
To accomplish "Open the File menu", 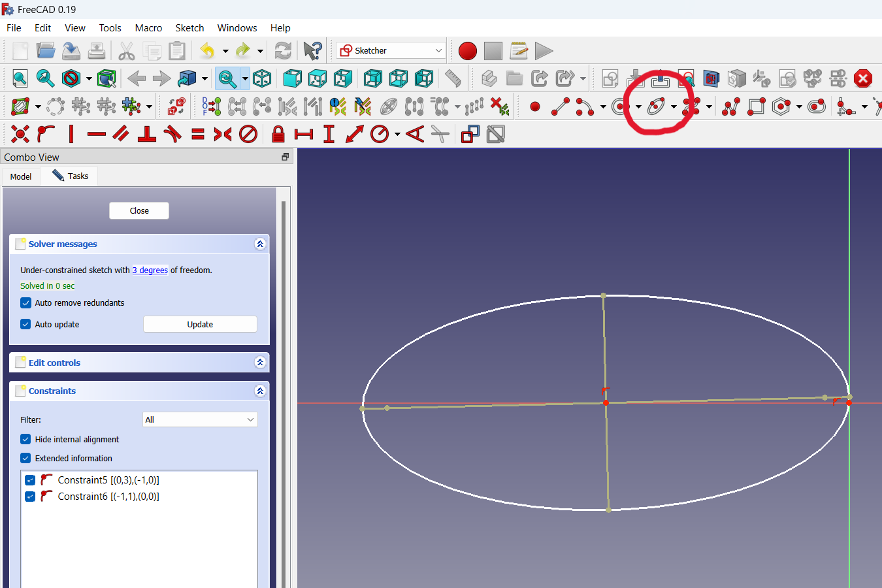I will (14, 28).
